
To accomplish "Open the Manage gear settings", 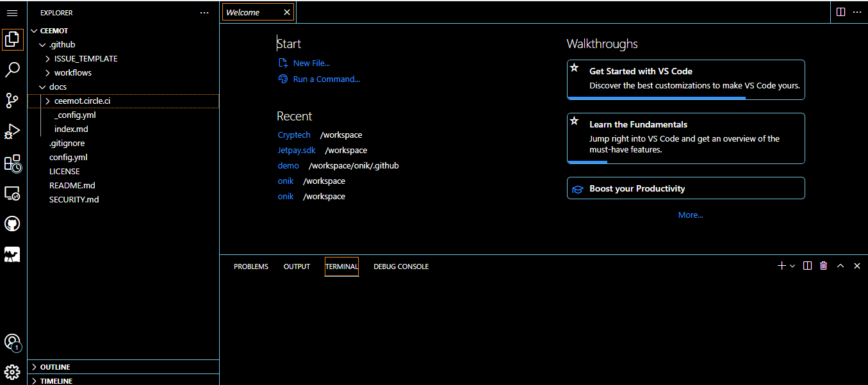I will click(x=12, y=372).
